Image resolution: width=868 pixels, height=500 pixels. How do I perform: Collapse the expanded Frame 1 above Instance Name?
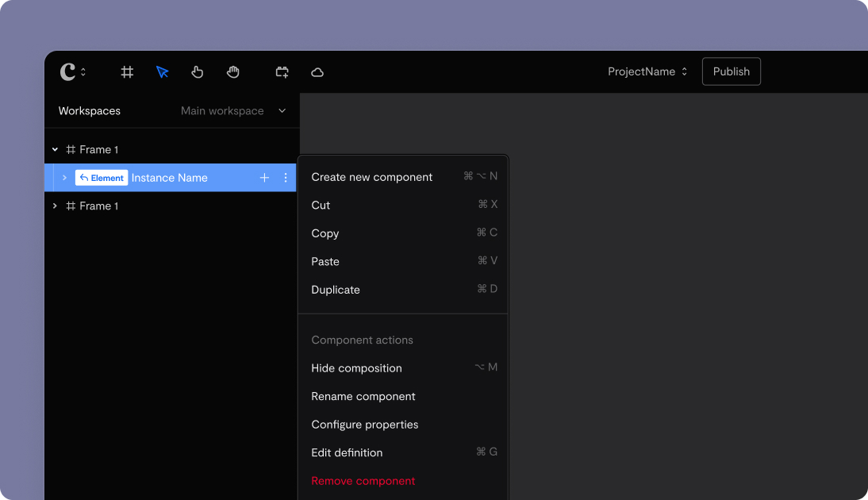pyautogui.click(x=55, y=149)
